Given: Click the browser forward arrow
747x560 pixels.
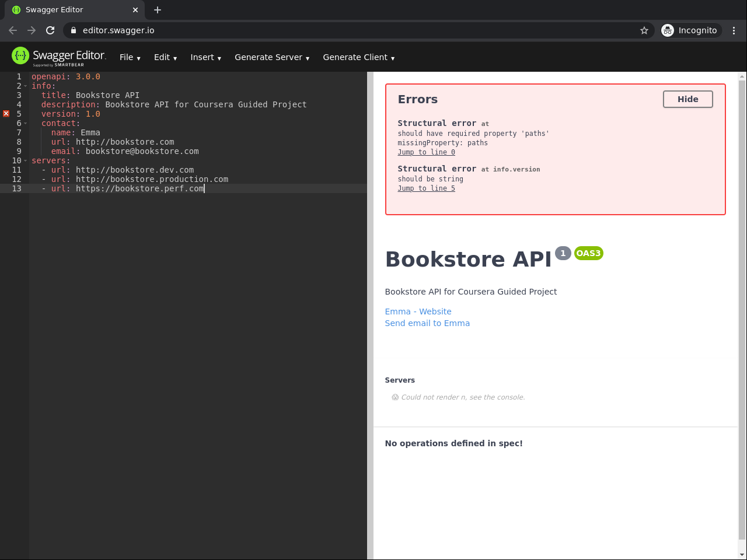Looking at the screenshot, I should (32, 30).
